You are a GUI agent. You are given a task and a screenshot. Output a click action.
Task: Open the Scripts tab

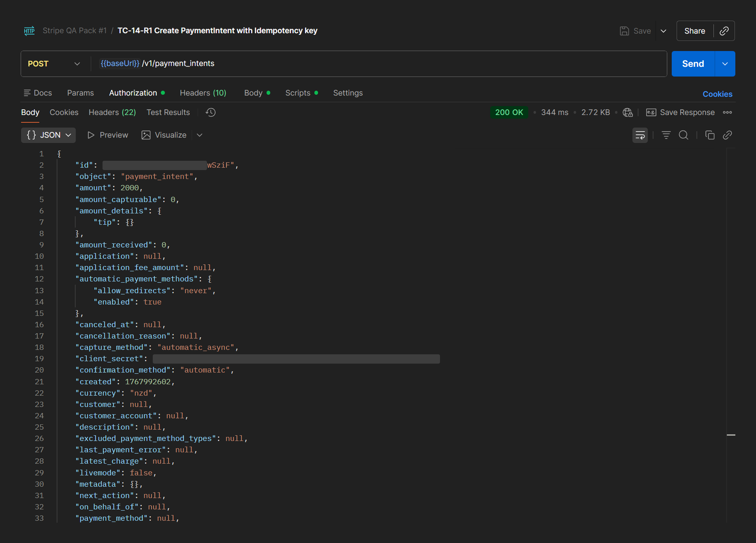[302, 93]
